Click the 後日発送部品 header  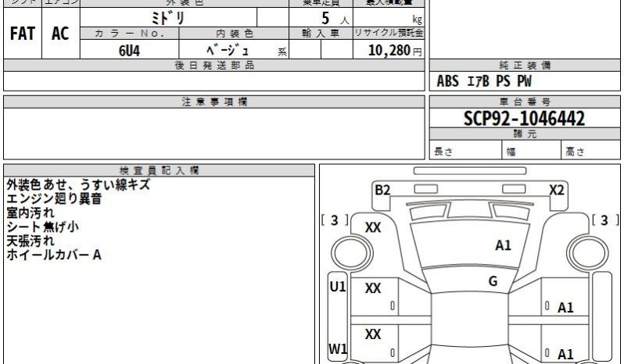point(214,66)
